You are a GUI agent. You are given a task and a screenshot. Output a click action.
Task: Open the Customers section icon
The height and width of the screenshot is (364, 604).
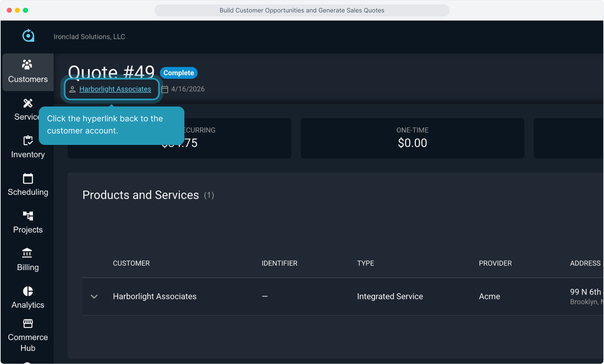pyautogui.click(x=27, y=65)
